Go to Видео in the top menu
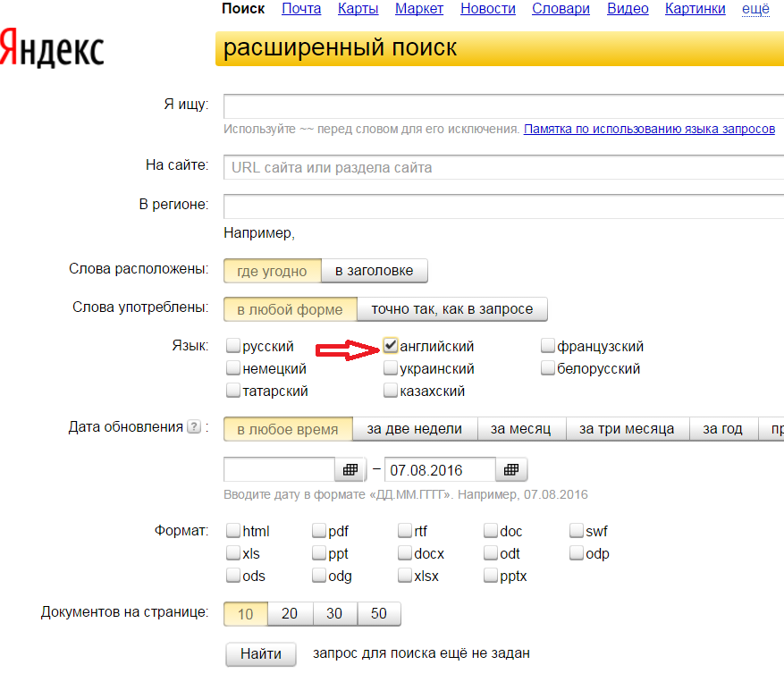 tap(628, 9)
